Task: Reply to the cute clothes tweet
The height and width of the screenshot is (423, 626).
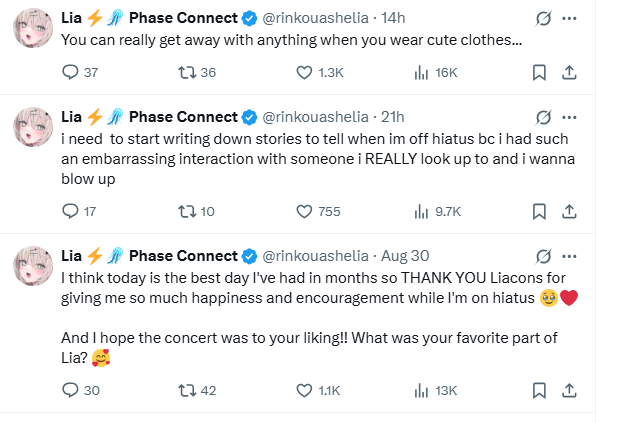Action: click(71, 72)
